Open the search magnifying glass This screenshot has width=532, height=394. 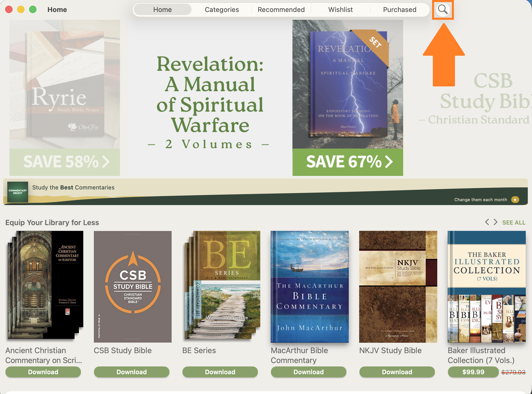(443, 10)
